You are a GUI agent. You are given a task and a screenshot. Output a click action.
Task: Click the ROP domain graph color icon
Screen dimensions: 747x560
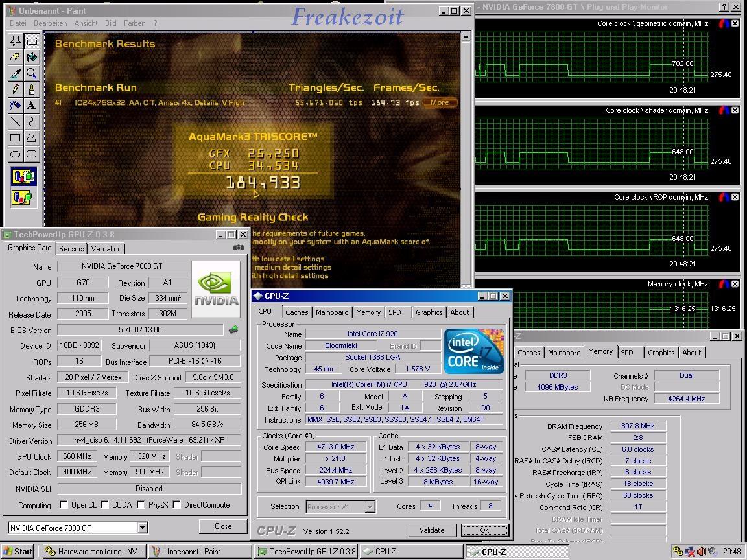click(724, 197)
